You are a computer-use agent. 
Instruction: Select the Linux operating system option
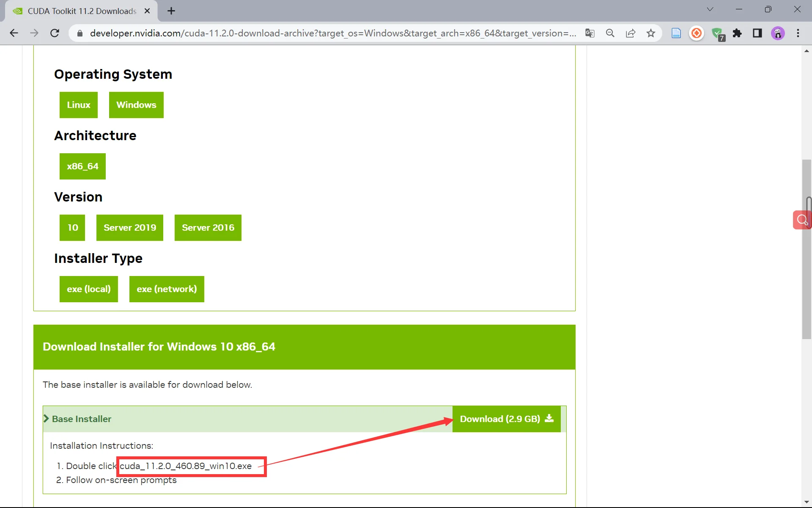pyautogui.click(x=79, y=105)
